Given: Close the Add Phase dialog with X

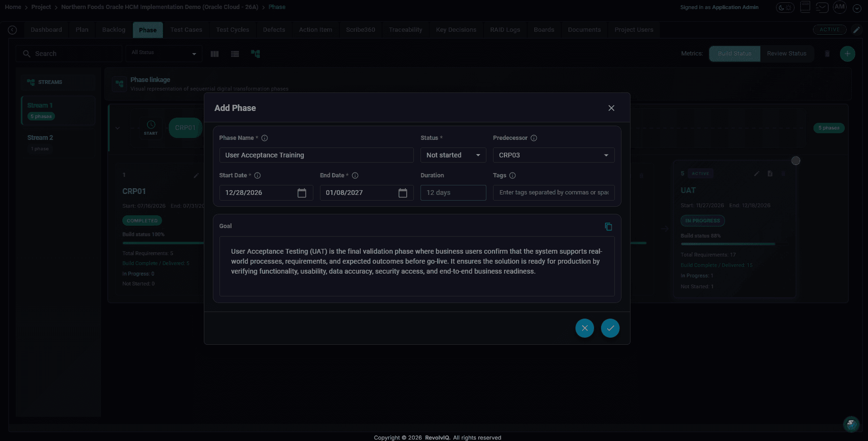Looking at the screenshot, I should (611, 108).
